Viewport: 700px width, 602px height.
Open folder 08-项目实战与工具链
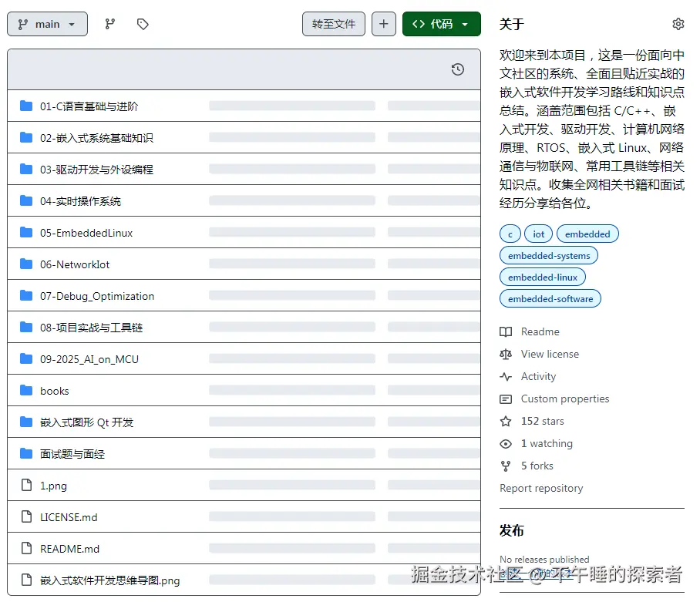coord(92,328)
